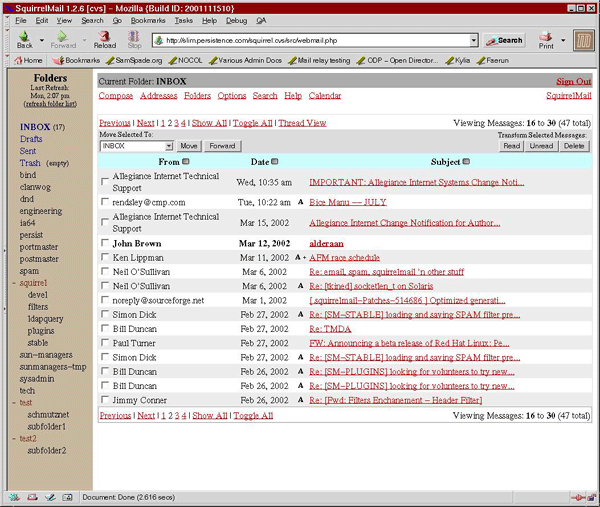The width and height of the screenshot is (600, 507).
Task: Click the URL address input field
Action: (x=316, y=40)
